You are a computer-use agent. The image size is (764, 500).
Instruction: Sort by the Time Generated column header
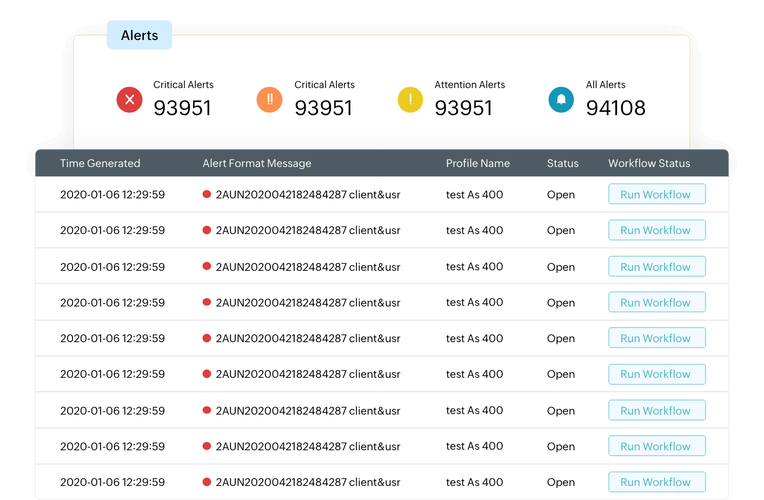coord(100,163)
